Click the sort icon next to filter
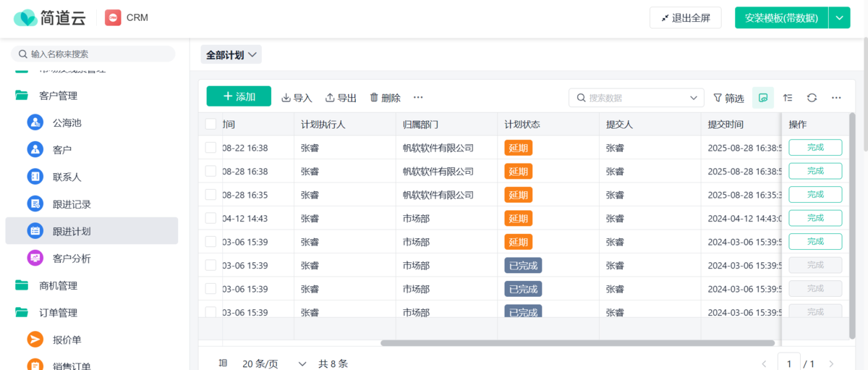 coord(788,98)
